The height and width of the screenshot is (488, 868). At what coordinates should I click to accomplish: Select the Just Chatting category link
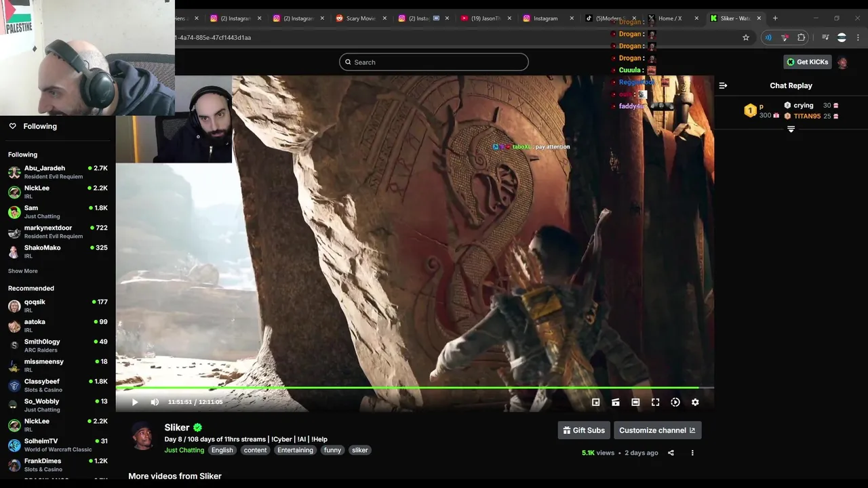click(x=184, y=450)
